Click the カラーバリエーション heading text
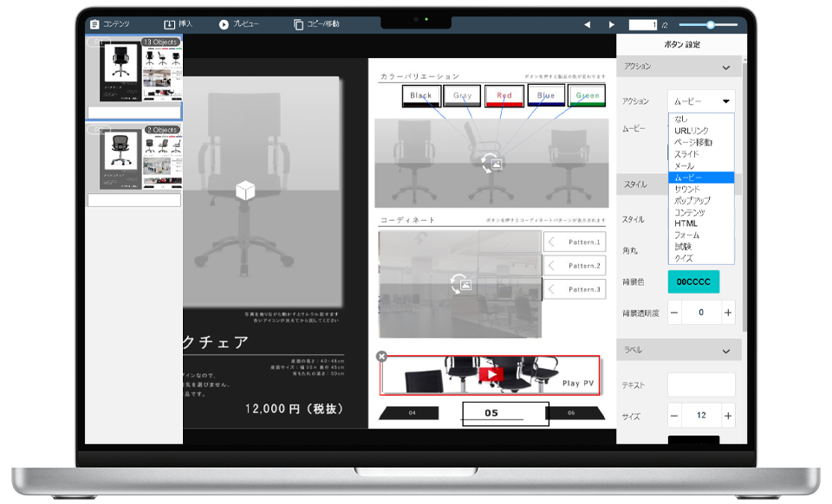This screenshot has width=832, height=504. (x=419, y=77)
